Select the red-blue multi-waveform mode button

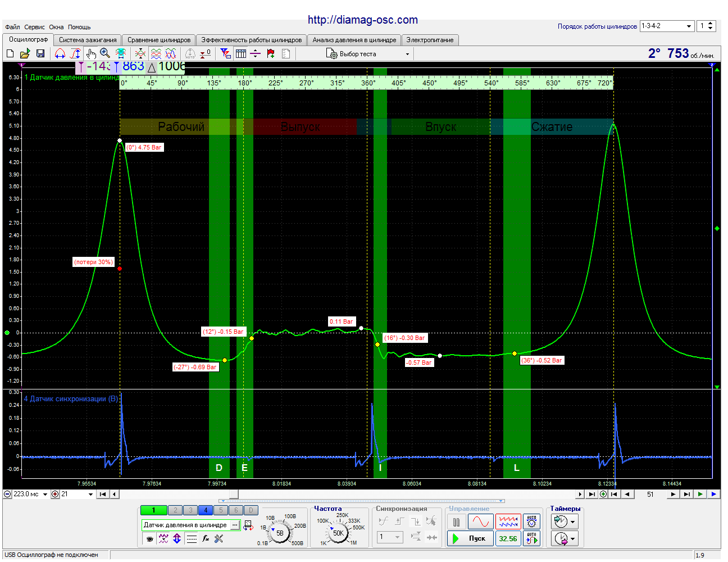[508, 522]
